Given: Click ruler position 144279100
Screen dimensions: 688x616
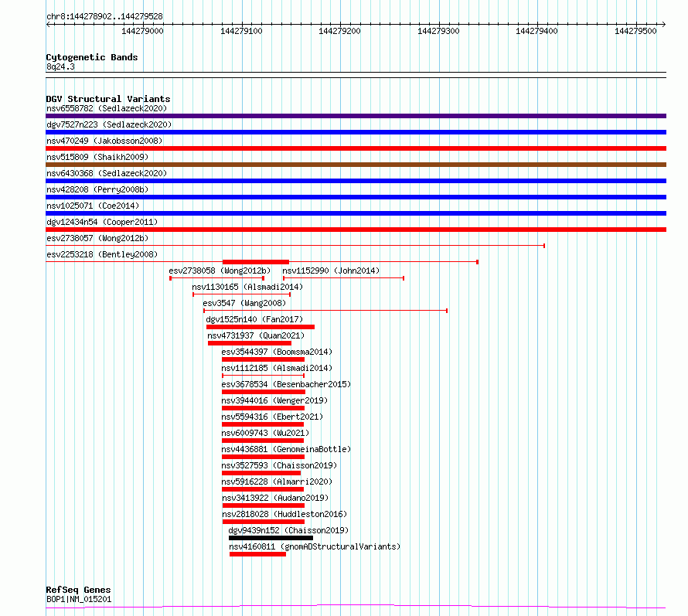Looking at the screenshot, I should 241,31.
